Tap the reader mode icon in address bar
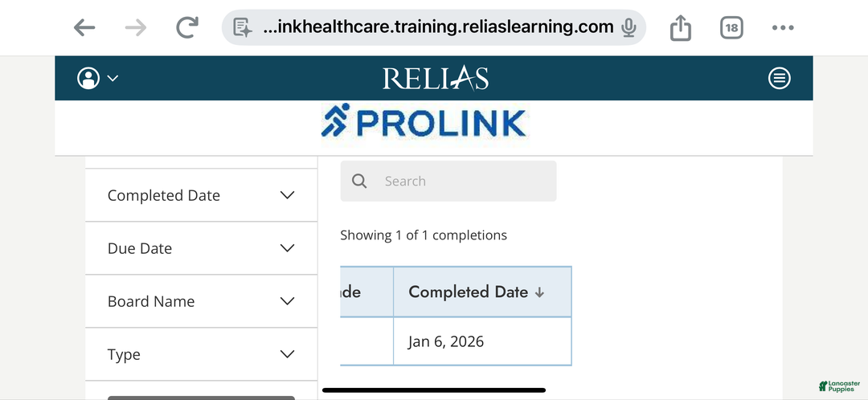868x400 pixels. (243, 28)
